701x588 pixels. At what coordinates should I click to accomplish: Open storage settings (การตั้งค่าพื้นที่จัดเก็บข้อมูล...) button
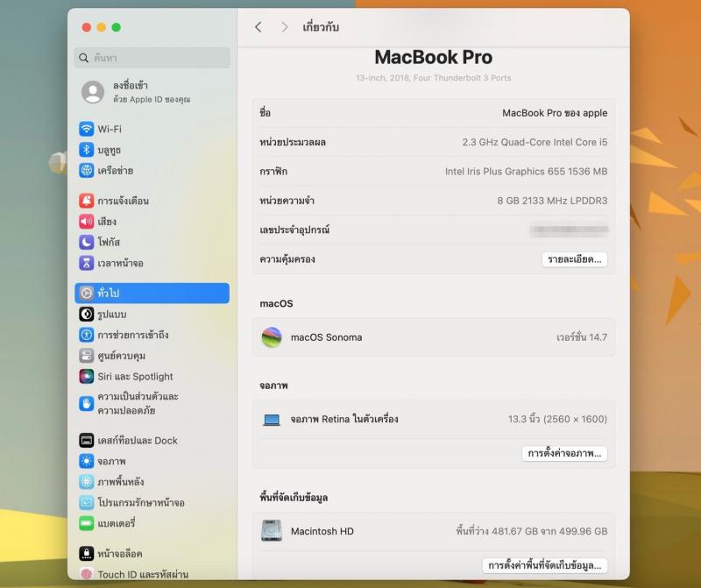pos(544,565)
